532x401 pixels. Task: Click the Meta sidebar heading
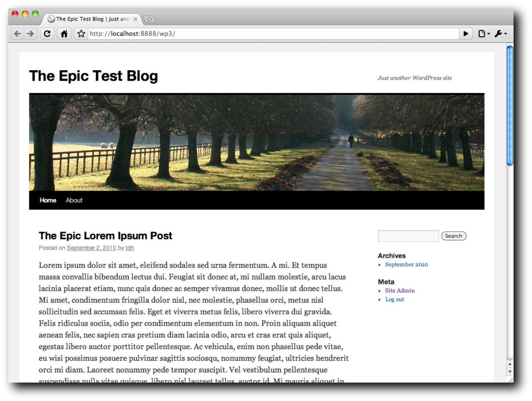point(386,282)
